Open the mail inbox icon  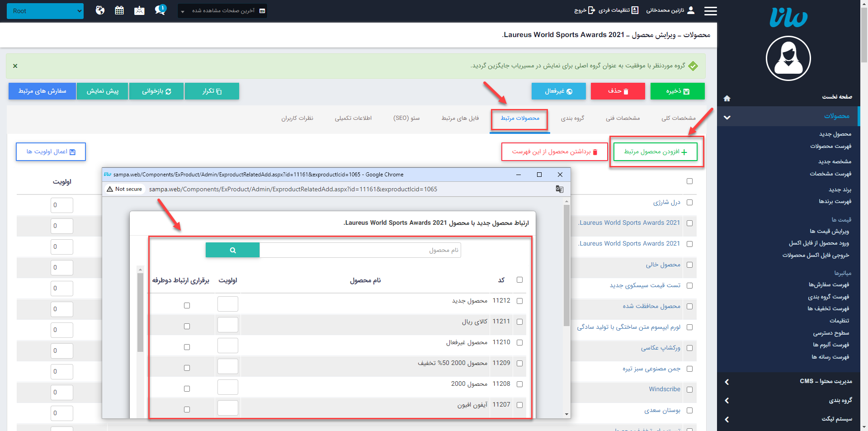[139, 10]
